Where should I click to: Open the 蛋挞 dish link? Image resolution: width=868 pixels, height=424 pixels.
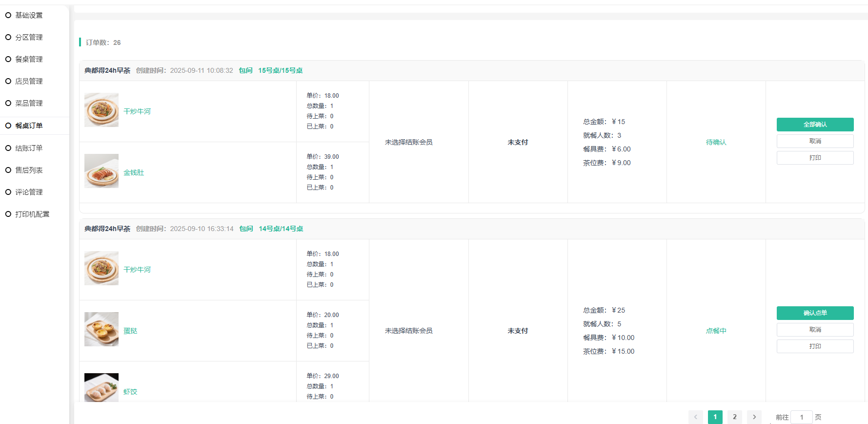coord(130,331)
